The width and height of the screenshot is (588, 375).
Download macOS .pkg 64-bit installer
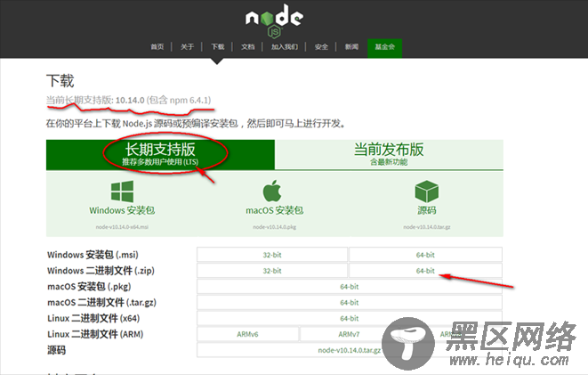click(x=350, y=287)
